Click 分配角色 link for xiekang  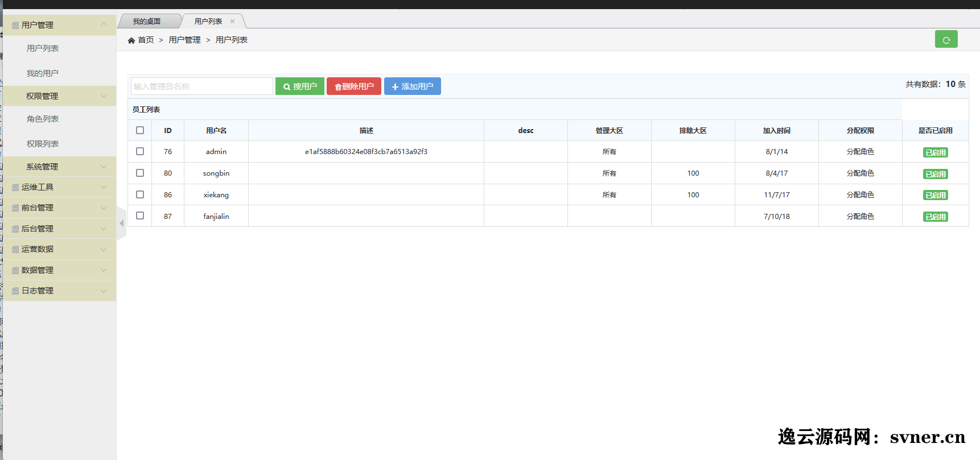click(x=860, y=195)
